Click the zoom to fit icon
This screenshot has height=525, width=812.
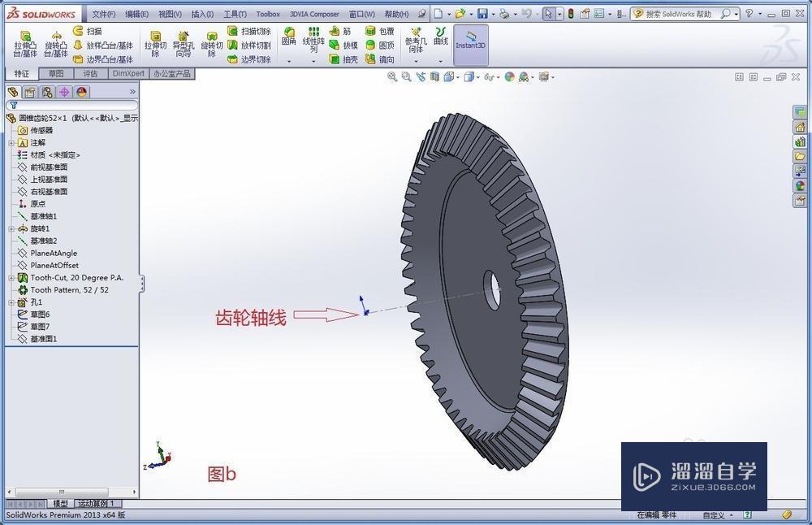point(392,77)
